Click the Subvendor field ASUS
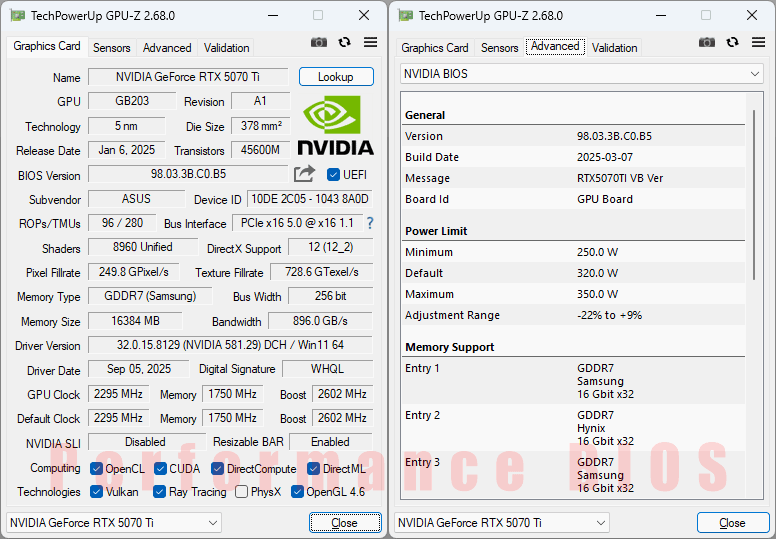Screen dimensions: 776x539 coord(136,199)
